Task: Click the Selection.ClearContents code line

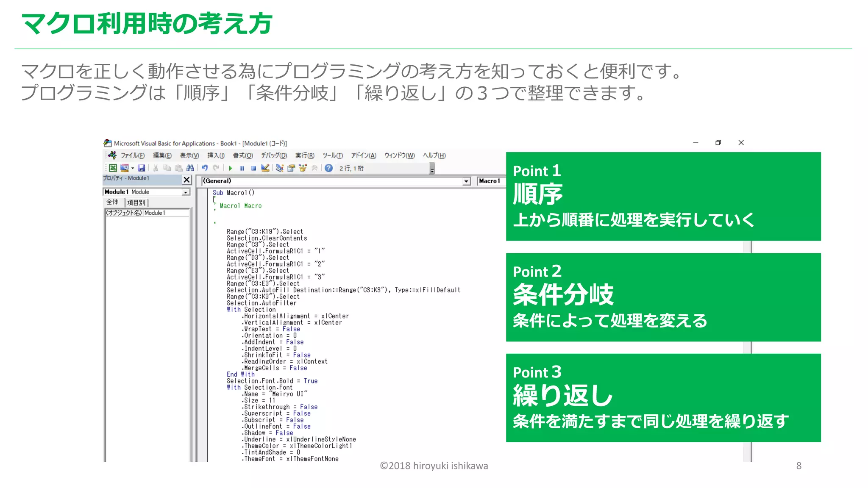Action: click(x=267, y=238)
